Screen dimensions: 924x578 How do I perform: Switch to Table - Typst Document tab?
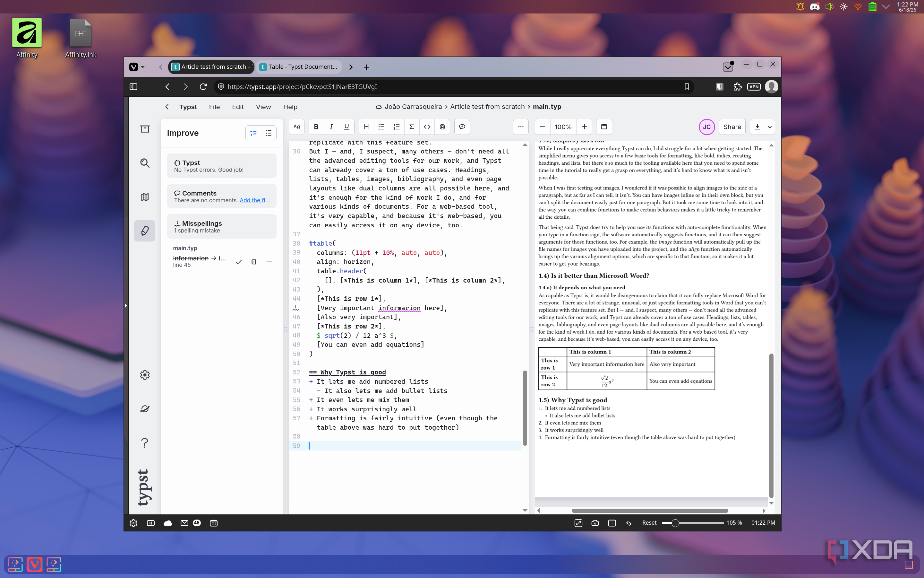tap(299, 67)
